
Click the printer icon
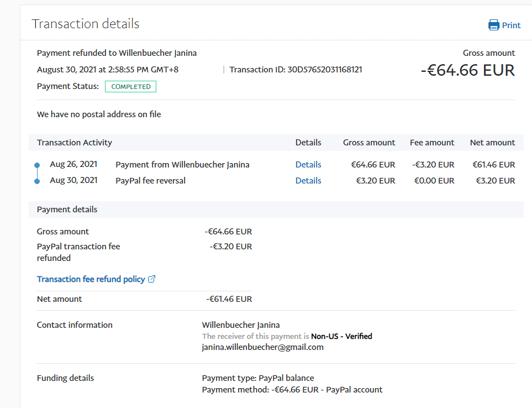pos(493,25)
